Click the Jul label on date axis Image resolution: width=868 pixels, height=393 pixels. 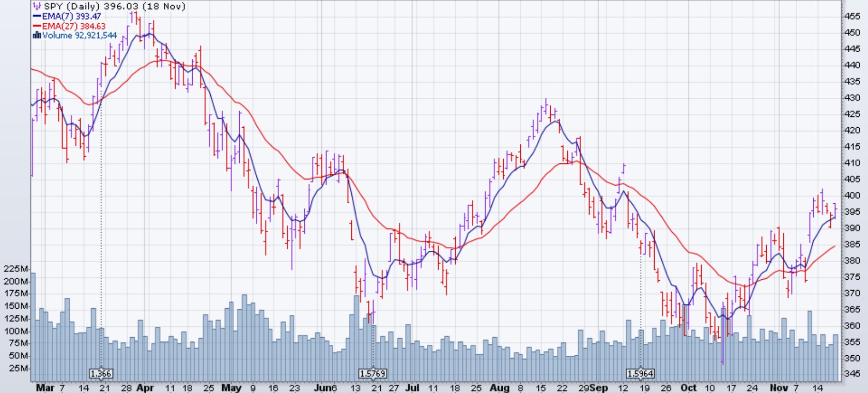(x=412, y=387)
